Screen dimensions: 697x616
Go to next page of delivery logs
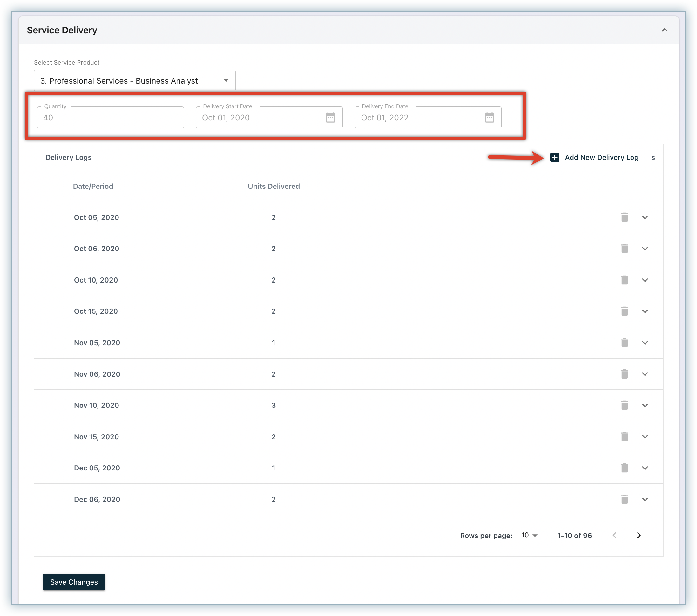[639, 535]
